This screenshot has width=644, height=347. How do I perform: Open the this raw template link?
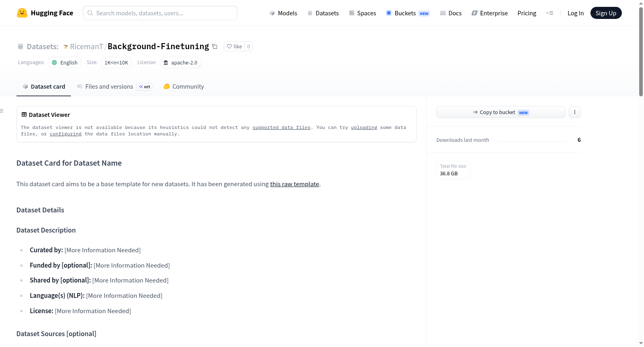(295, 184)
